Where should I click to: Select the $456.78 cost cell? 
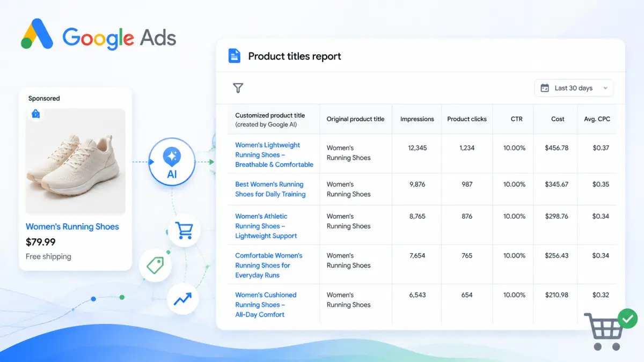[557, 147]
